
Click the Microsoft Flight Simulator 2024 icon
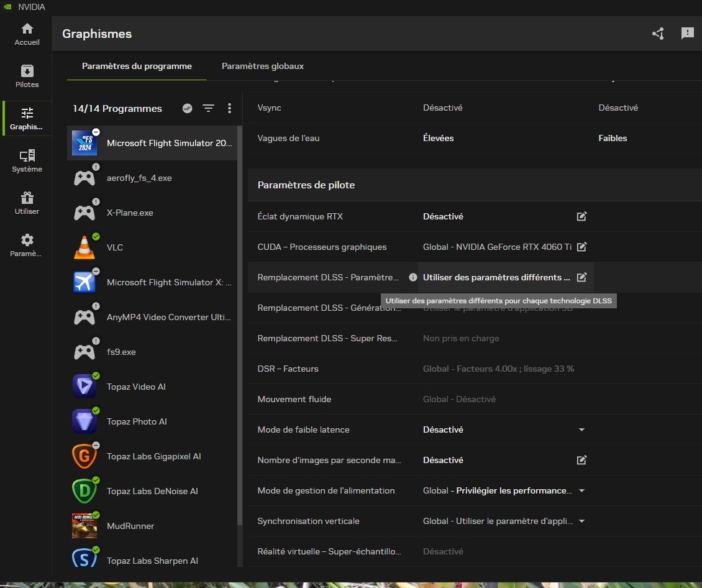(x=84, y=143)
